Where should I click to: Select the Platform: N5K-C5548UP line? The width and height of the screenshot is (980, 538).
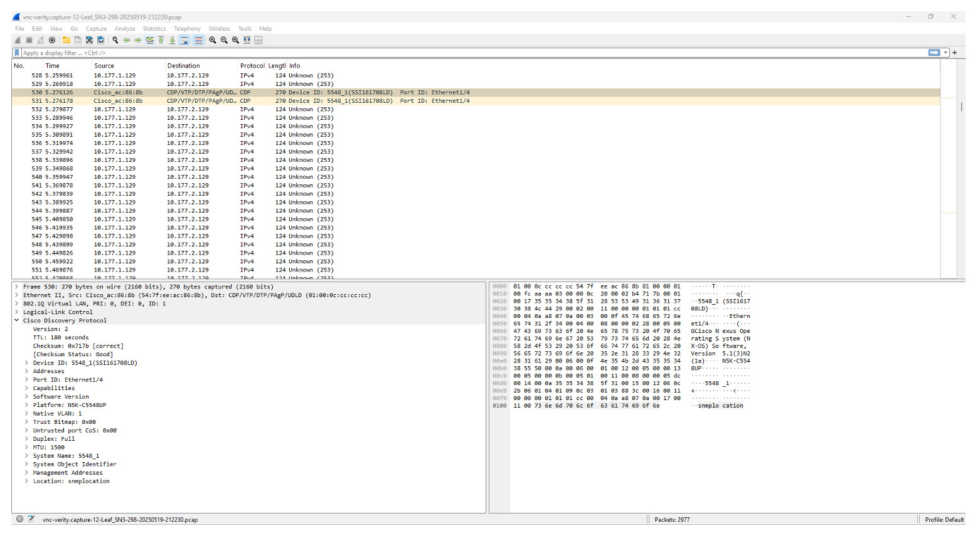point(69,405)
